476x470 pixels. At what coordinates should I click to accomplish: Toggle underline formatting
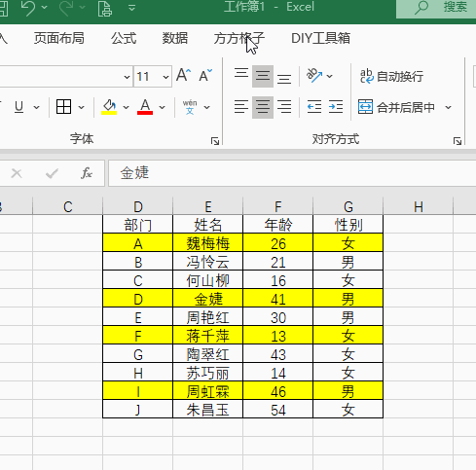(19, 107)
